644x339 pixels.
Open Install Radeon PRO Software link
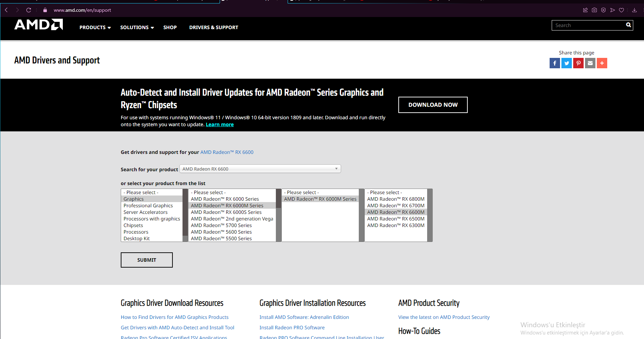coord(292,328)
